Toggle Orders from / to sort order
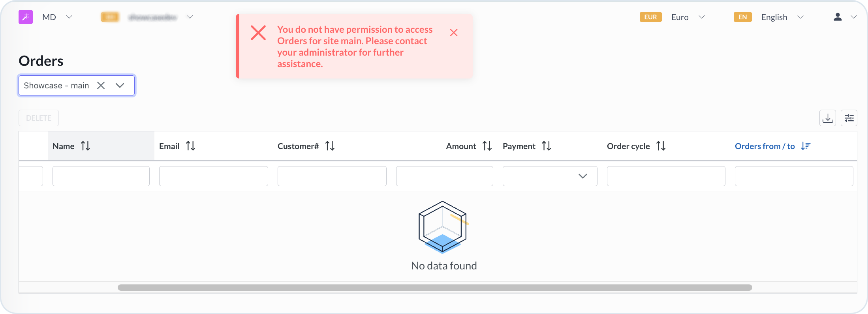 (x=806, y=146)
